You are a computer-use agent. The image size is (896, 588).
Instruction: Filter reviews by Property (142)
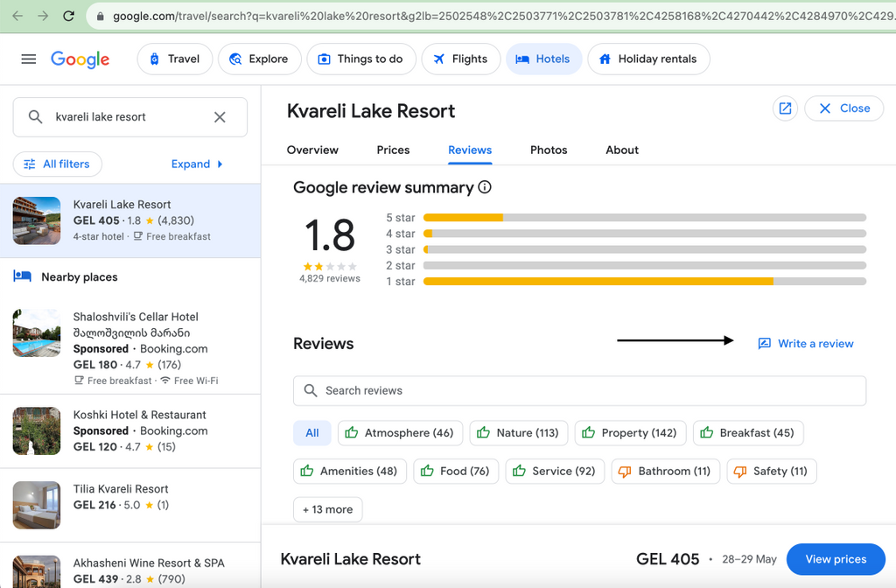(630, 432)
